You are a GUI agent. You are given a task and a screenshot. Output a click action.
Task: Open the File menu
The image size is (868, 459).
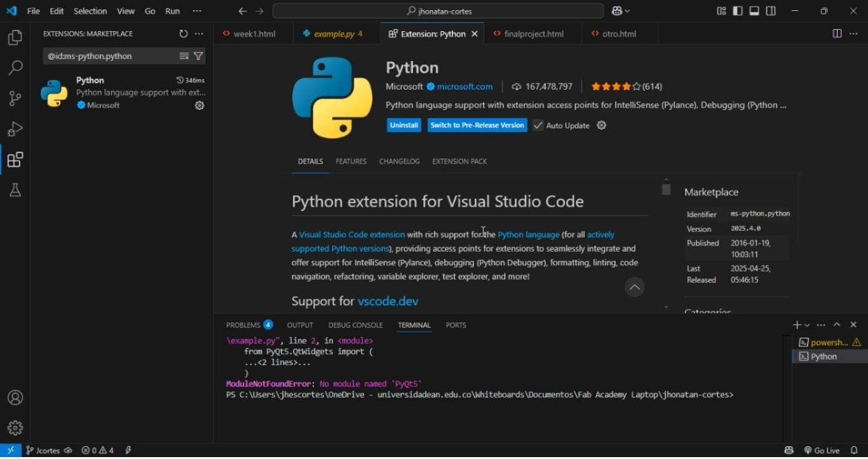[x=34, y=11]
